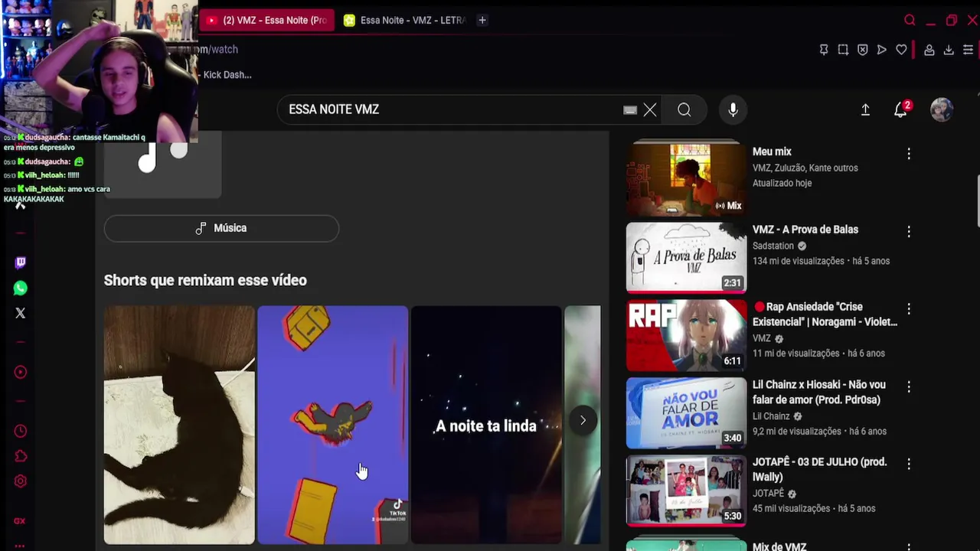980x551 pixels.
Task: Open the browser tab search magnifier icon
Action: [910, 21]
